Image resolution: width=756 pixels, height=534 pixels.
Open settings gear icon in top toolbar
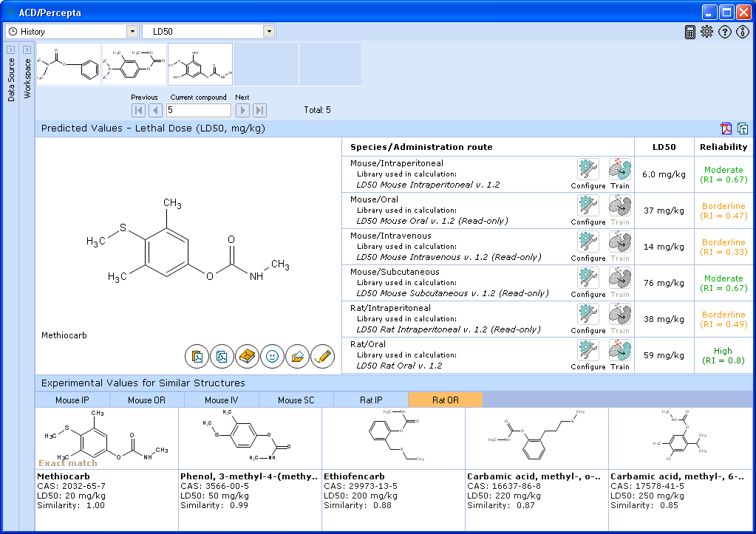(x=706, y=32)
